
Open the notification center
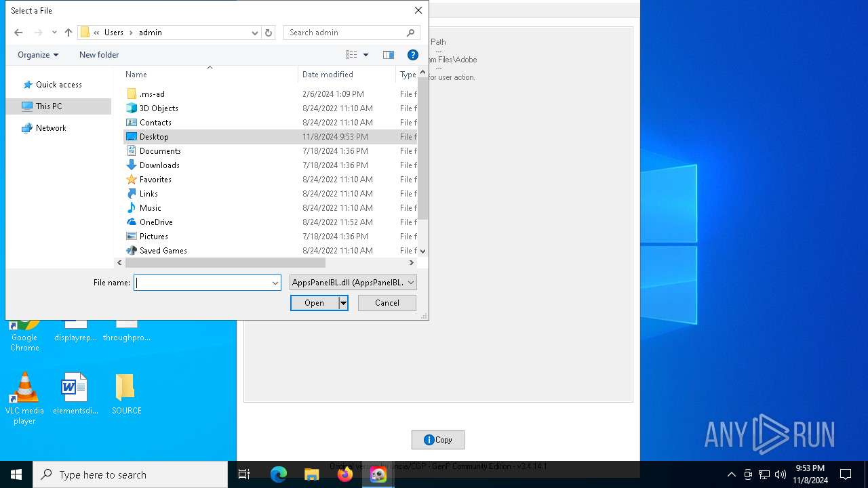pos(846,474)
